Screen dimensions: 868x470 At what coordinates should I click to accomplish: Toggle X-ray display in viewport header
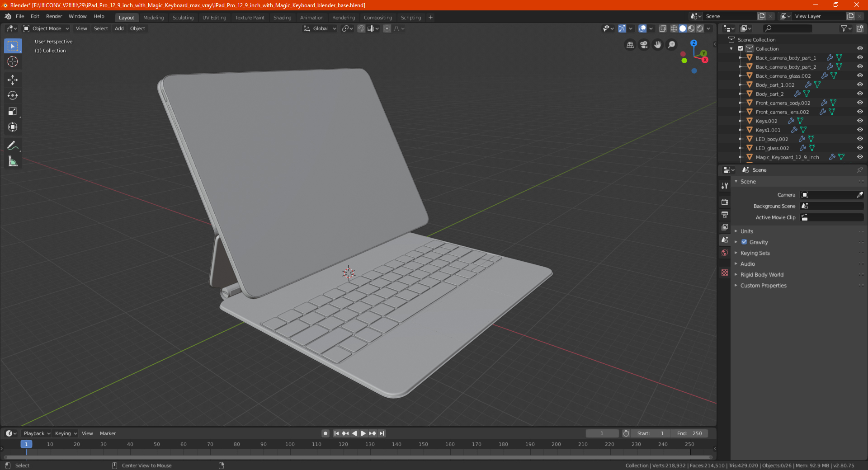tap(662, 28)
